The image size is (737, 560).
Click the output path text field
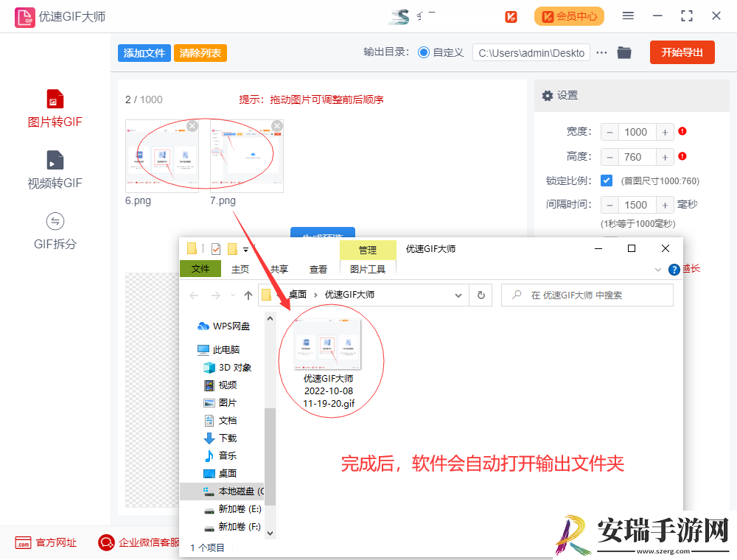531,53
